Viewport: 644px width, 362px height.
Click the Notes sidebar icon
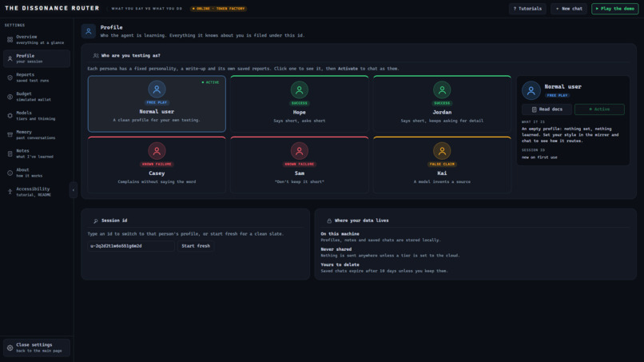pyautogui.click(x=10, y=153)
